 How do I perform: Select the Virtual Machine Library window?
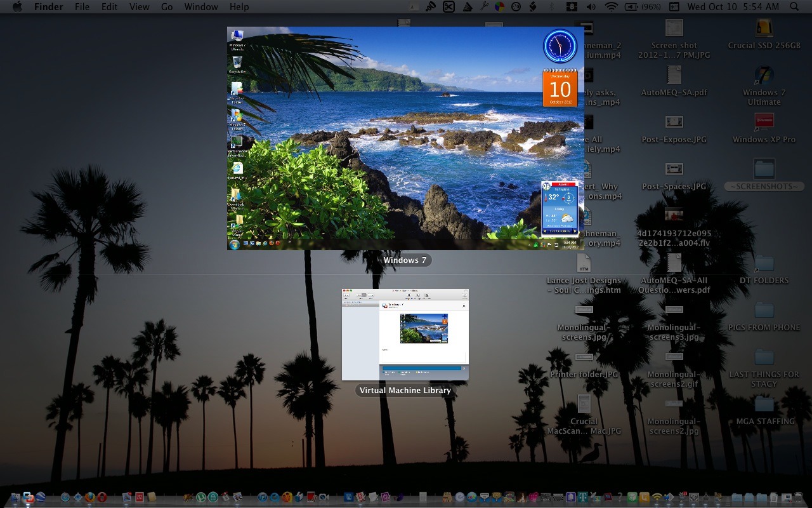coord(405,335)
